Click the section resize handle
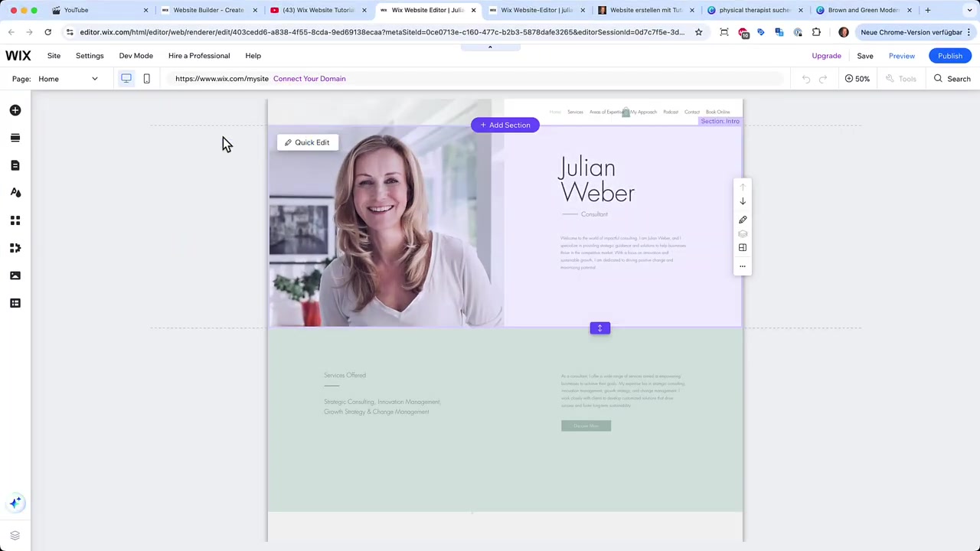Viewport: 980px width, 551px height. pos(600,328)
